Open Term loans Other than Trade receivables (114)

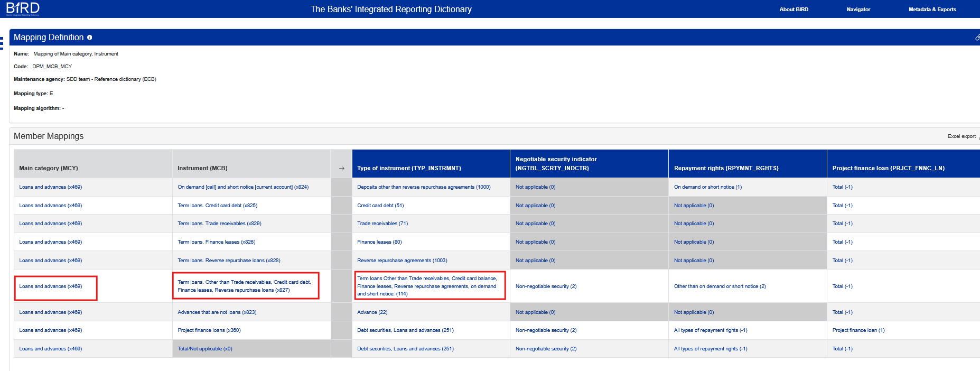pyautogui.click(x=427, y=286)
